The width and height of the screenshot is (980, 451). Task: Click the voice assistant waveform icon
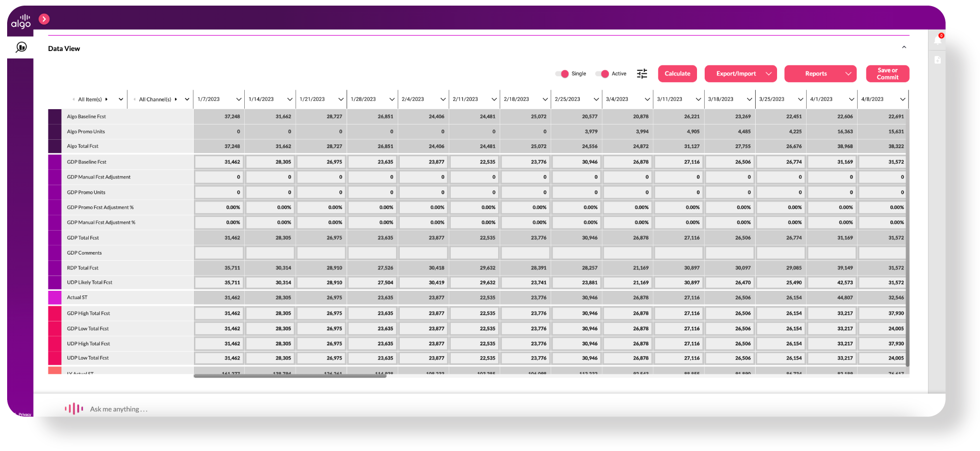coord(74,409)
